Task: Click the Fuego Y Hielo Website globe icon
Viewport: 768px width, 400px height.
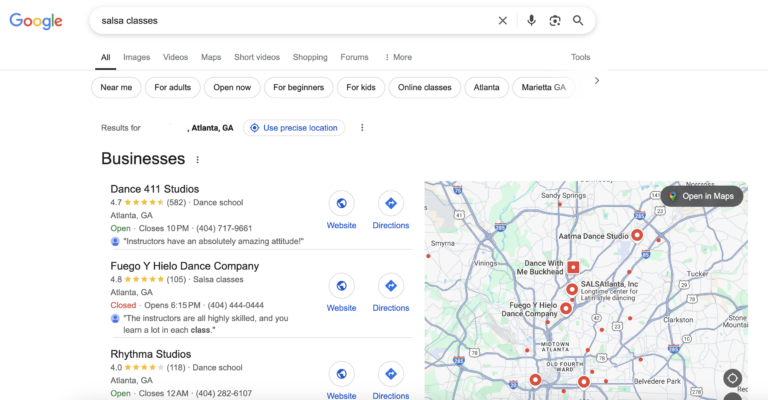Action: 341,285
